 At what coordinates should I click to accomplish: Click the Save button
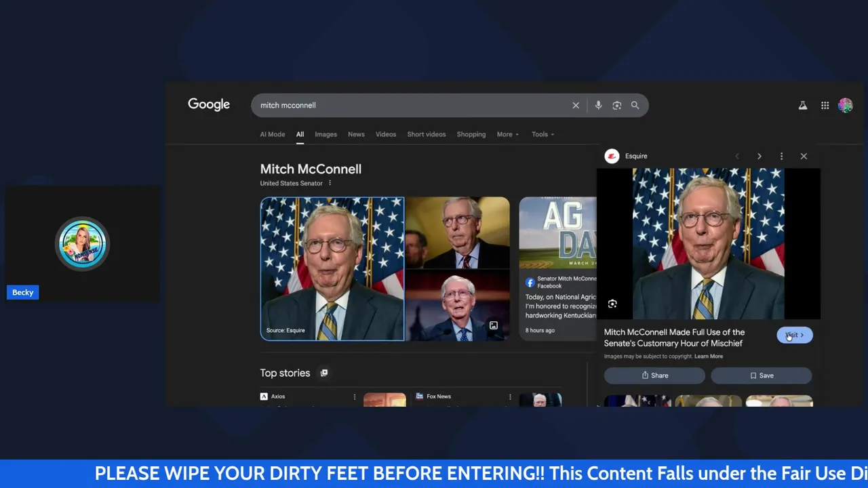tap(762, 375)
